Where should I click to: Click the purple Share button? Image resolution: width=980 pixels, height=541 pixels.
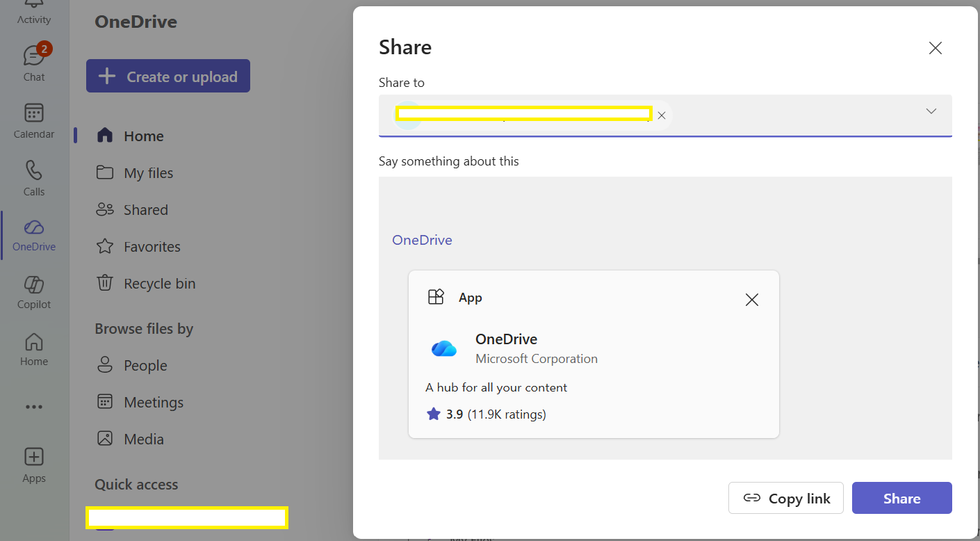(x=902, y=498)
